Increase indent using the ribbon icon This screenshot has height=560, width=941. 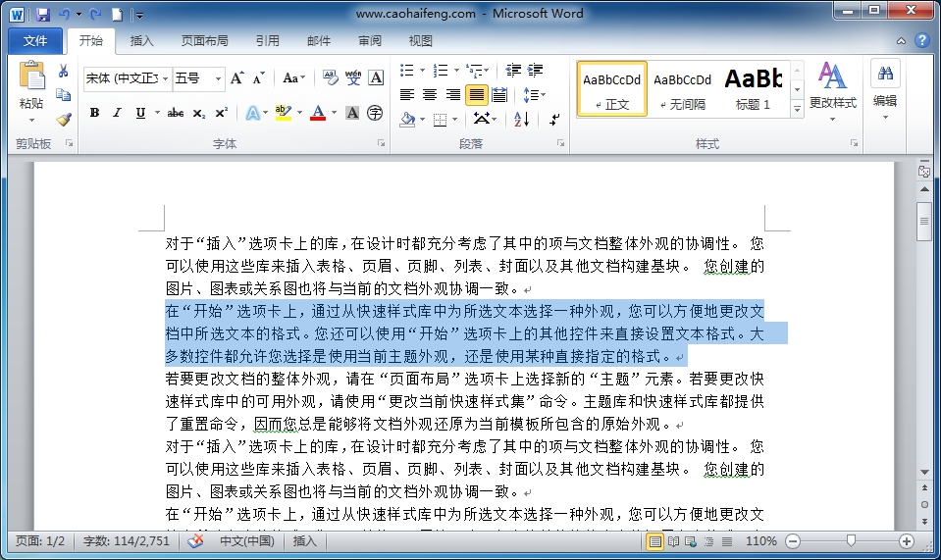click(536, 71)
